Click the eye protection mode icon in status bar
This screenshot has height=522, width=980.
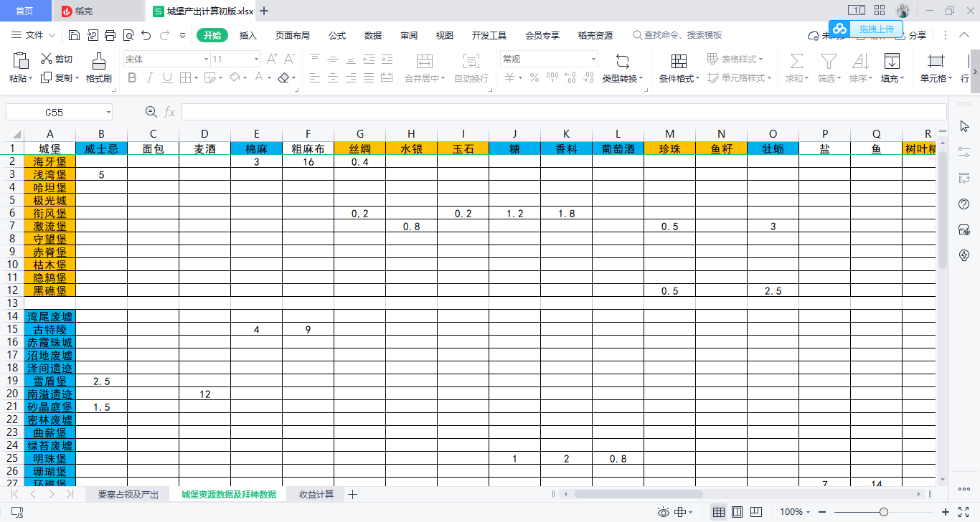664,512
